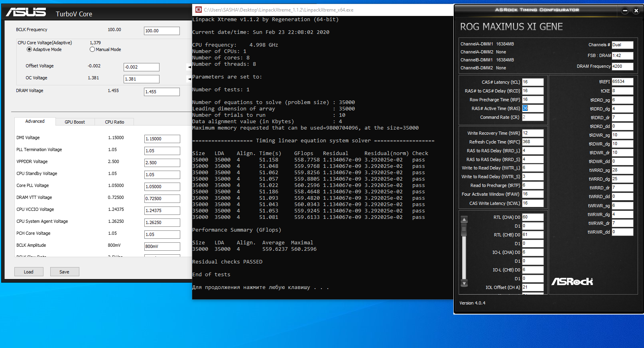Click the 'ChannelA-DIMM1 16384MB' text
Image resolution: width=644 pixels, height=348 pixels.
pyautogui.click(x=487, y=44)
